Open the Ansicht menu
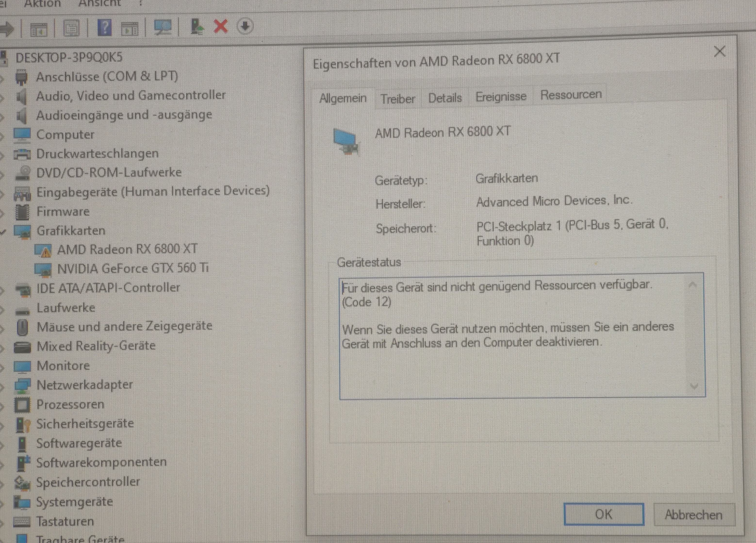The width and height of the screenshot is (756, 543). click(100, 3)
